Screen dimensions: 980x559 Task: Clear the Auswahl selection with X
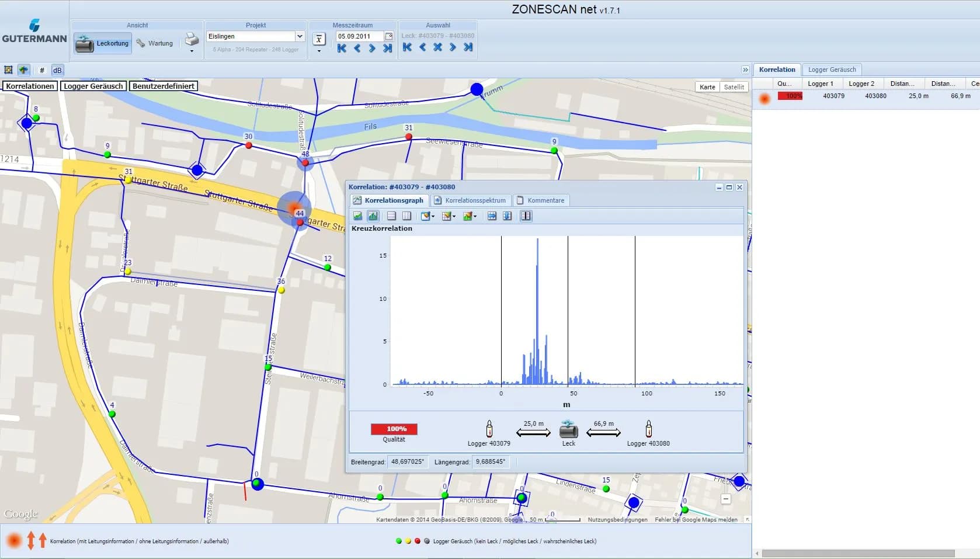[x=437, y=47]
